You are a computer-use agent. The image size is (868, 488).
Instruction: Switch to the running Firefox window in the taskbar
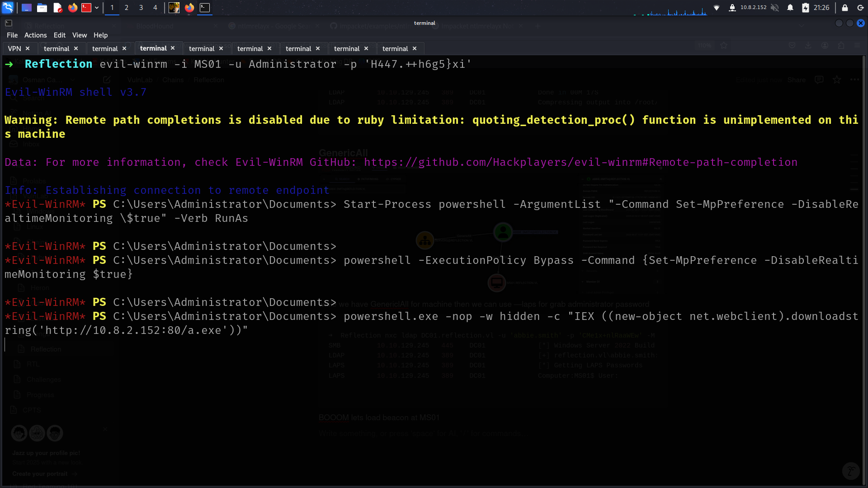point(189,8)
